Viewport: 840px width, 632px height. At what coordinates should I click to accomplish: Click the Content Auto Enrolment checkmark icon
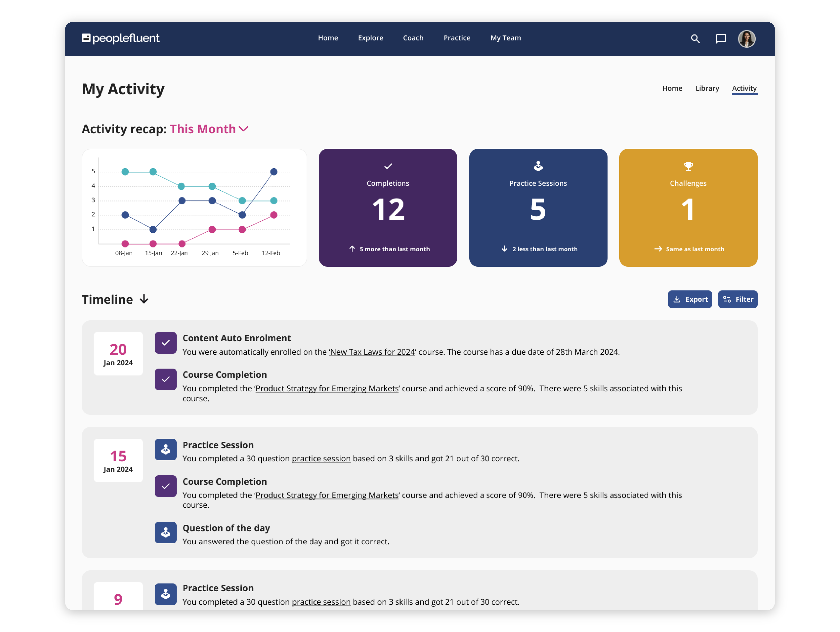pyautogui.click(x=166, y=343)
